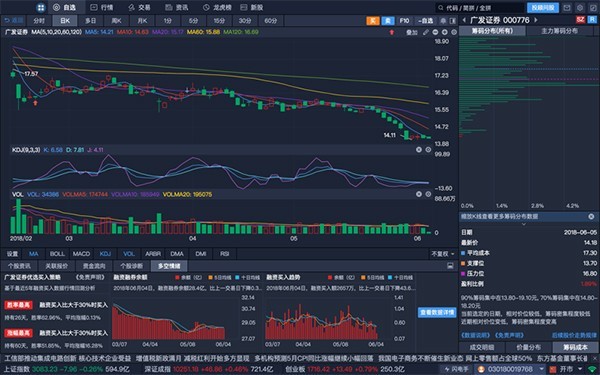Open the app grid menu icon
Image resolution: width=600 pixels, height=375 pixels.
[x=41, y=7]
